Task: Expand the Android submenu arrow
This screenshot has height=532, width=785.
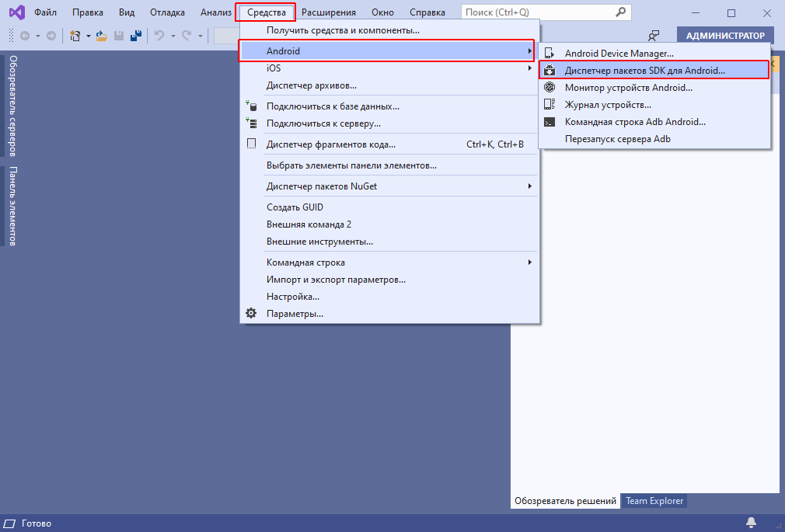Action: point(529,51)
